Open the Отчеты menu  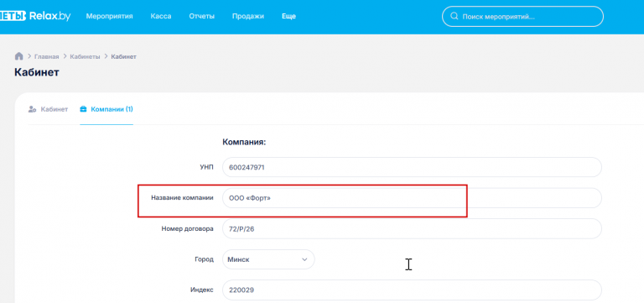click(201, 17)
